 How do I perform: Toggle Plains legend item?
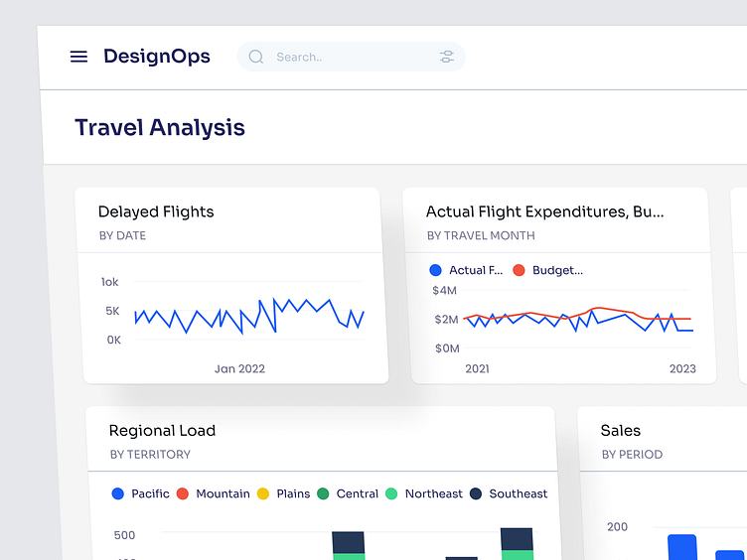coord(283,493)
